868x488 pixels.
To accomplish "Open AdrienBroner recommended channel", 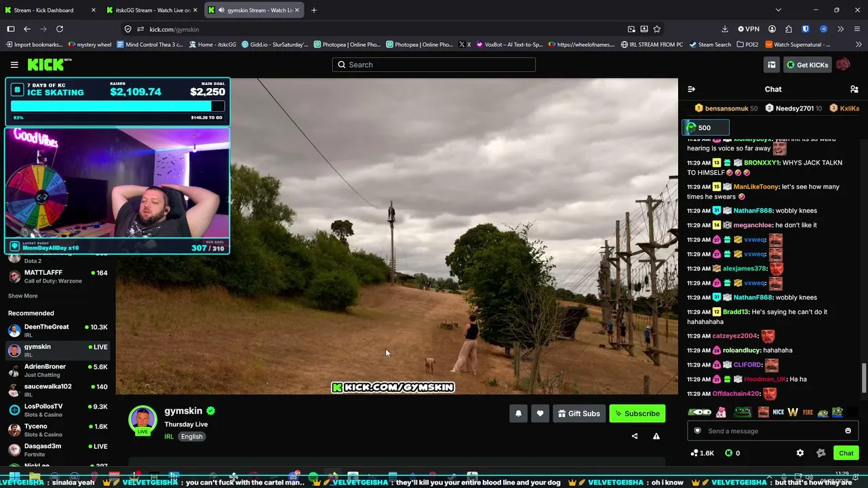I will click(x=58, y=370).
